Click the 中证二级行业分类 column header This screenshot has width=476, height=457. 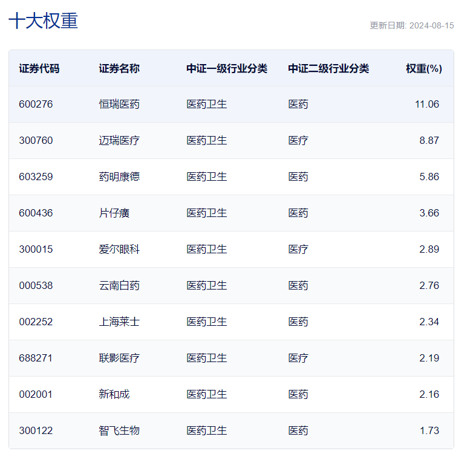(328, 68)
